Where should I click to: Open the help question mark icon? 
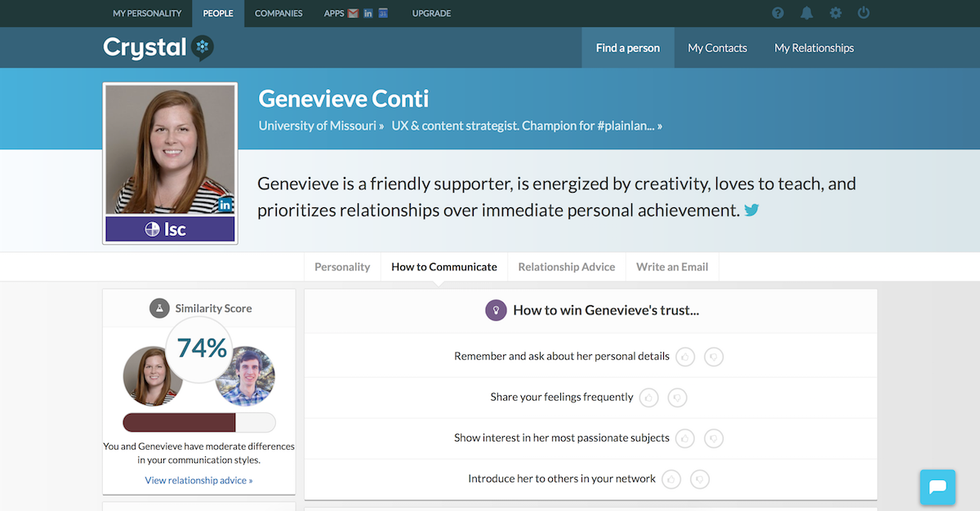777,13
